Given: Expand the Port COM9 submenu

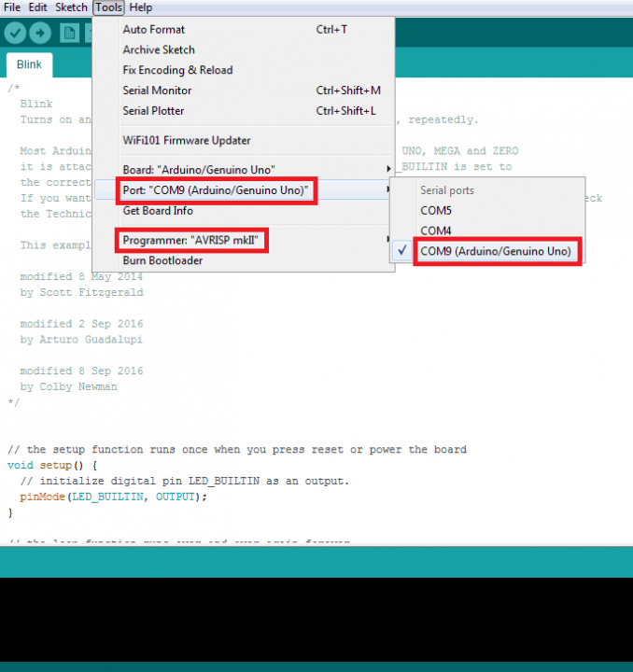Looking at the screenshot, I should pos(244,189).
